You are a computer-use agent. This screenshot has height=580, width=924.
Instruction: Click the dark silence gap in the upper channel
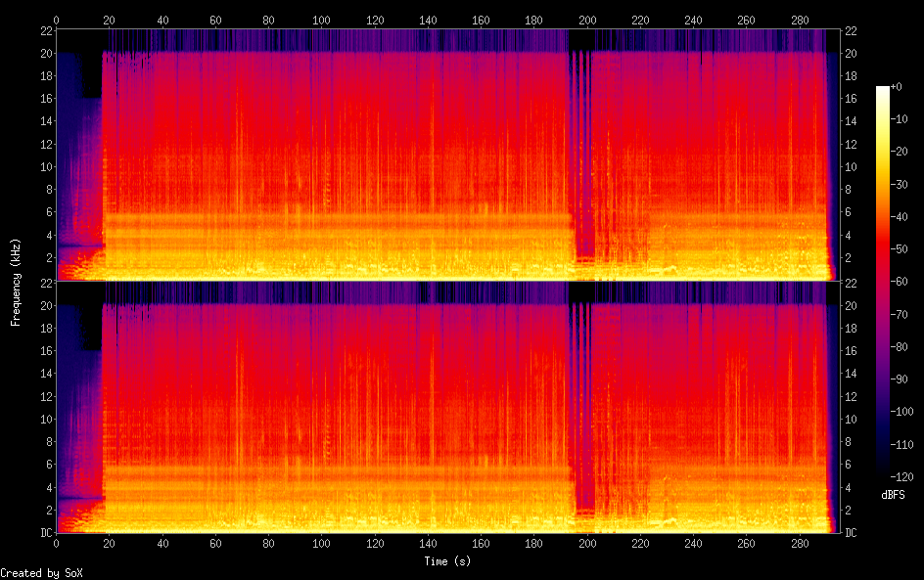point(581,147)
